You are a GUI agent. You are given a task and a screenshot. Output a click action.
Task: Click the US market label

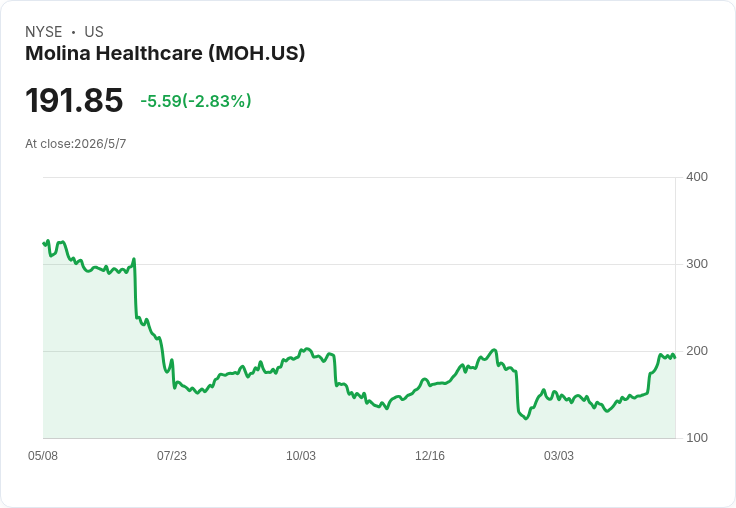pyautogui.click(x=94, y=32)
